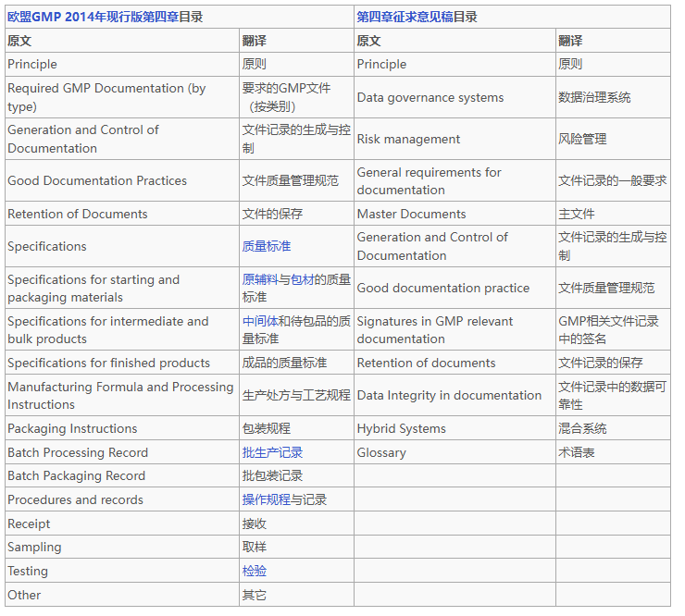
Task: Follow the 包材 link
Action: [303, 279]
